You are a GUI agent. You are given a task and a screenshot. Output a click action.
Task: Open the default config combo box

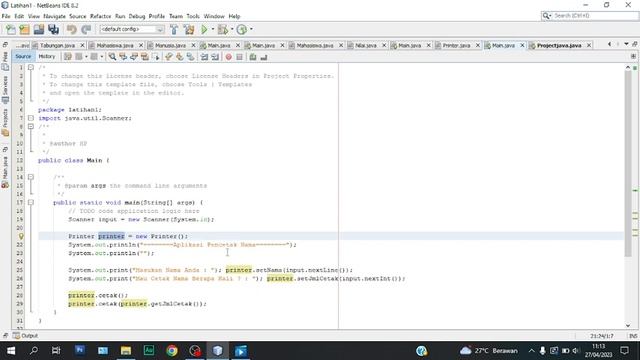(132, 29)
